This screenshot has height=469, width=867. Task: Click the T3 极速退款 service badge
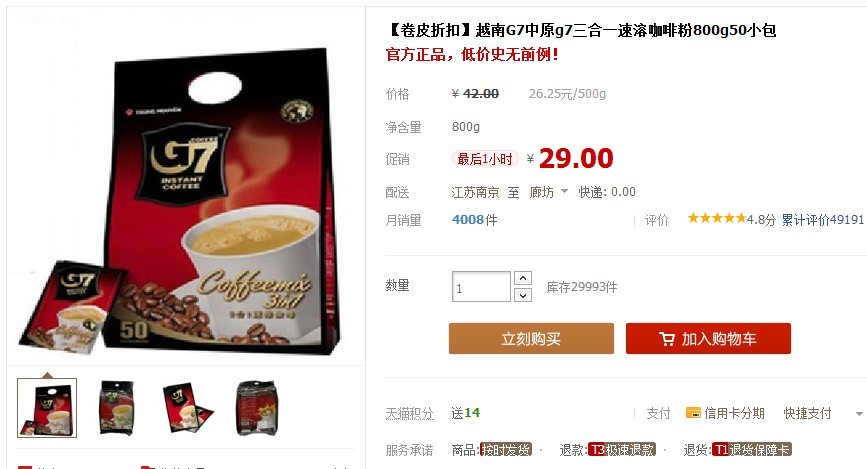coord(621,450)
